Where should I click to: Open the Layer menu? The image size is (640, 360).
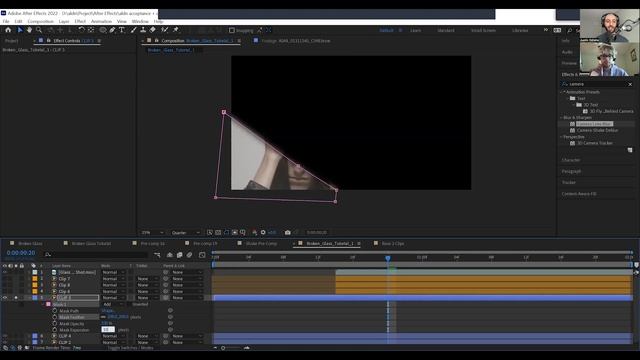point(64,21)
